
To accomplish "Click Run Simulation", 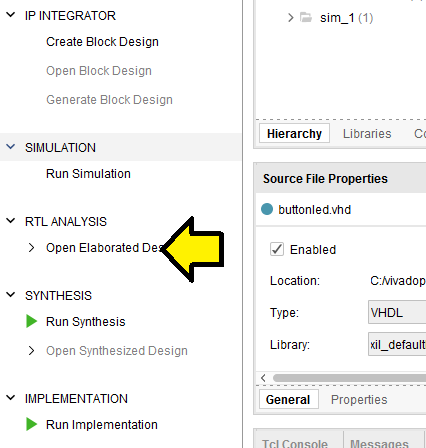I will click(x=88, y=174).
